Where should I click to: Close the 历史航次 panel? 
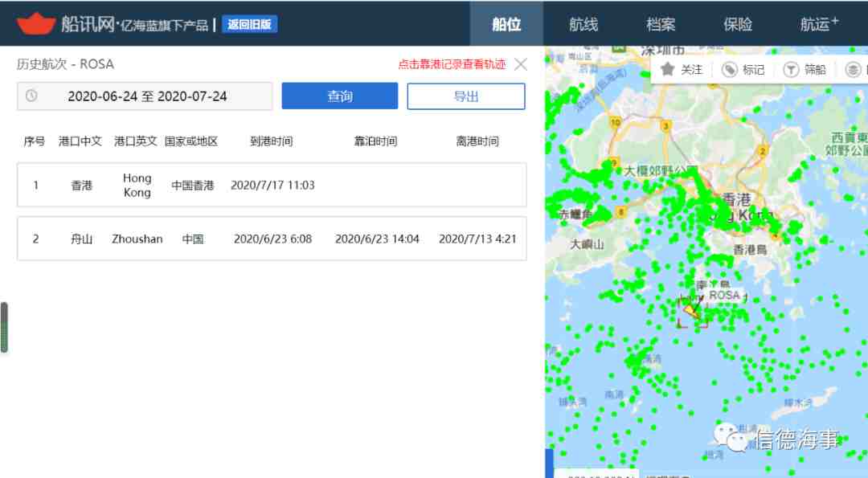click(x=520, y=64)
